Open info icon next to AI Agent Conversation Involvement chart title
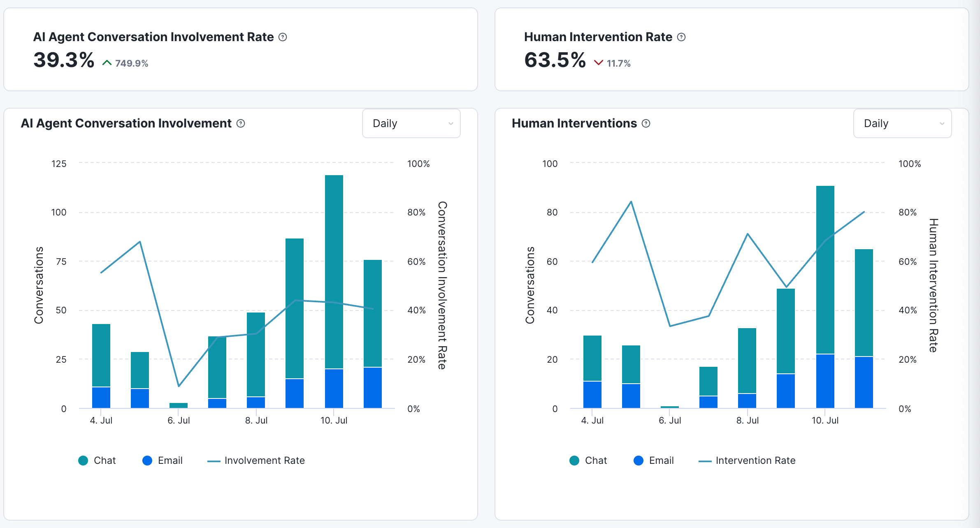Screen dimensions: 980x528 click(x=241, y=123)
